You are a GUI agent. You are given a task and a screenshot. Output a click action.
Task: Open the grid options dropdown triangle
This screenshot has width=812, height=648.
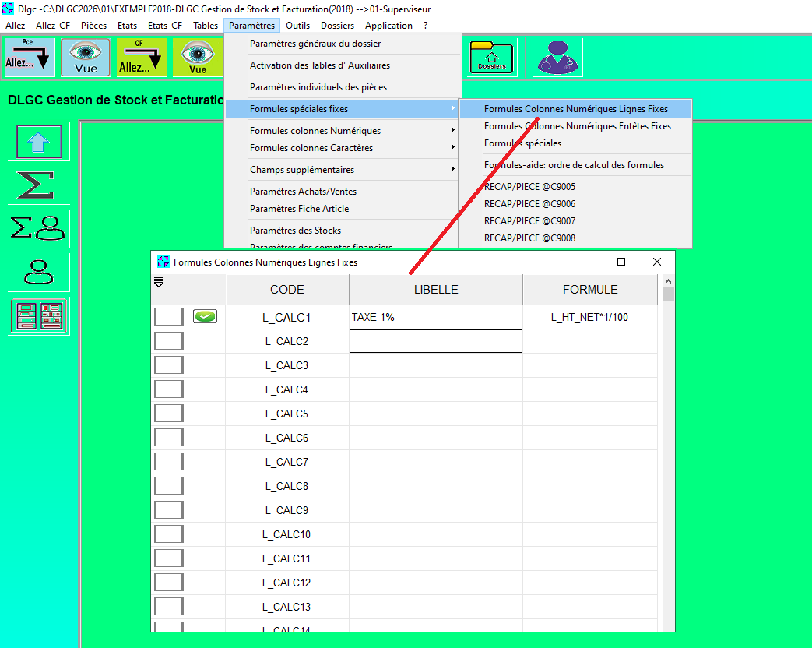click(159, 282)
